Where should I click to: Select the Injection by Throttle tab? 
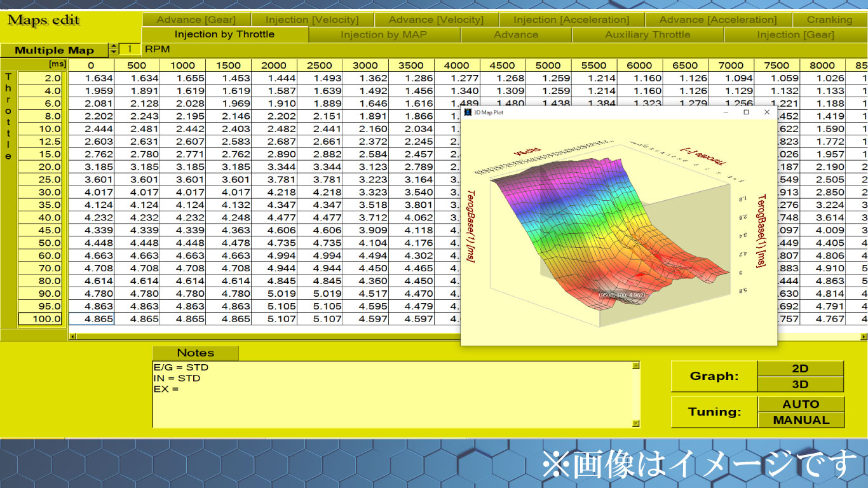coord(224,34)
